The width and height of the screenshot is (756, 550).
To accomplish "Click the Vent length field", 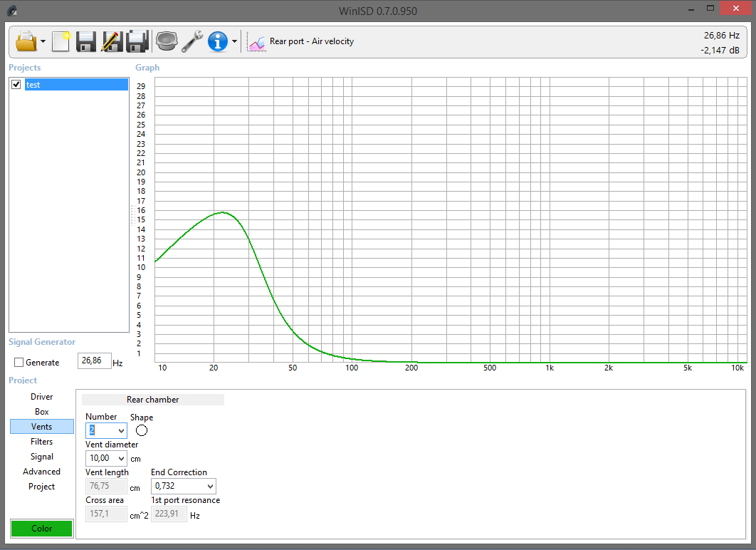I will coord(106,487).
